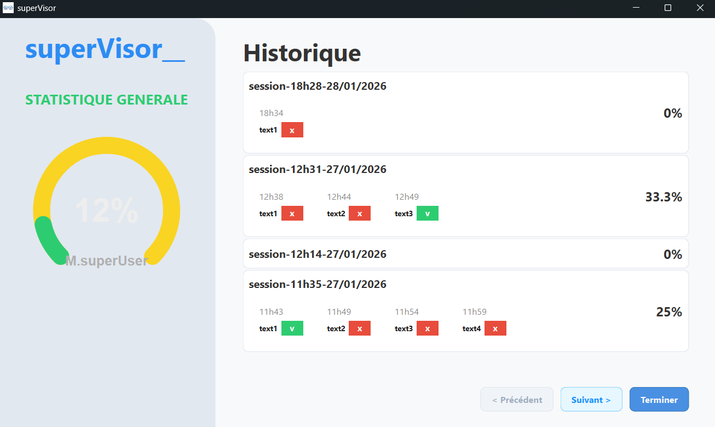Click the Historique title

[302, 53]
